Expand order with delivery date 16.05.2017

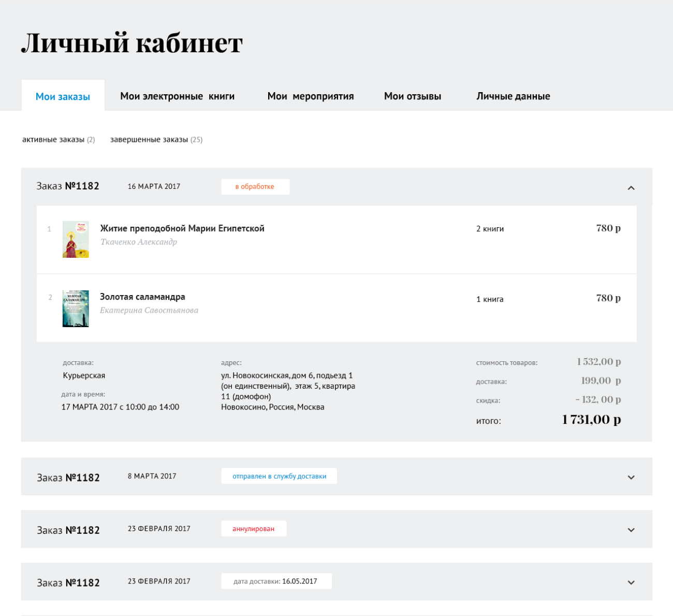[x=631, y=582]
